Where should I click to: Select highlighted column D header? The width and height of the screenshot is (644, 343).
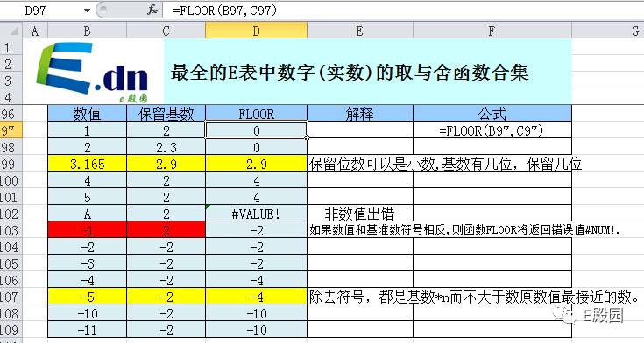click(256, 31)
